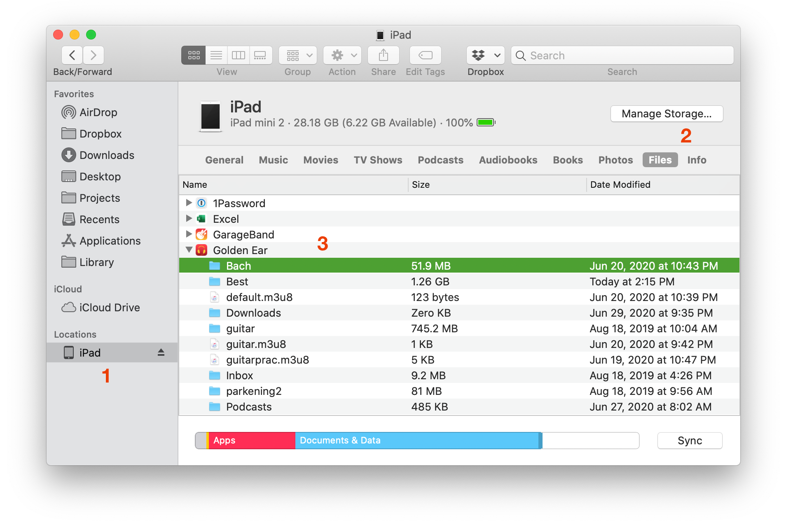This screenshot has width=786, height=532.
Task: Expand the GarageBand disclosure triangle
Action: tap(189, 234)
